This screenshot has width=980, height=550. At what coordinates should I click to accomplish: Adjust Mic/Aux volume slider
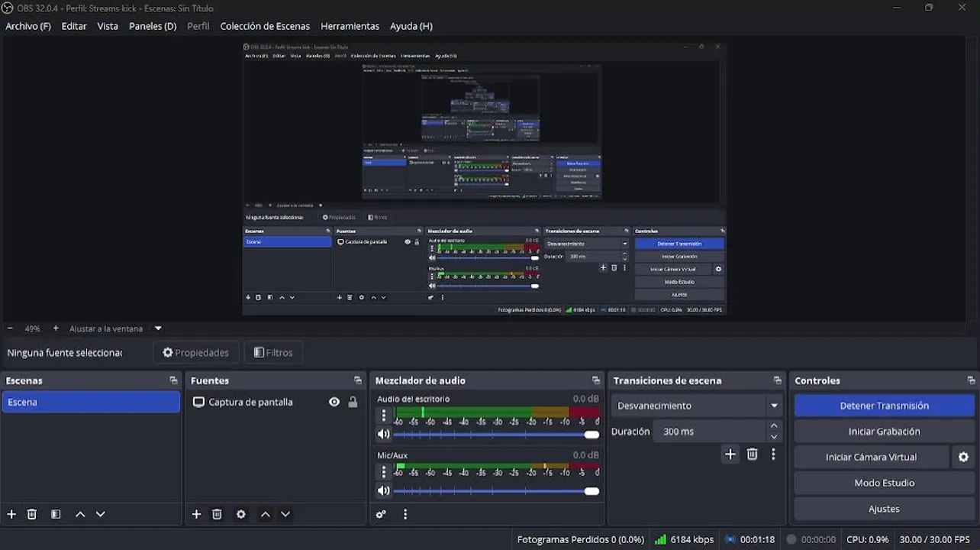pos(496,491)
